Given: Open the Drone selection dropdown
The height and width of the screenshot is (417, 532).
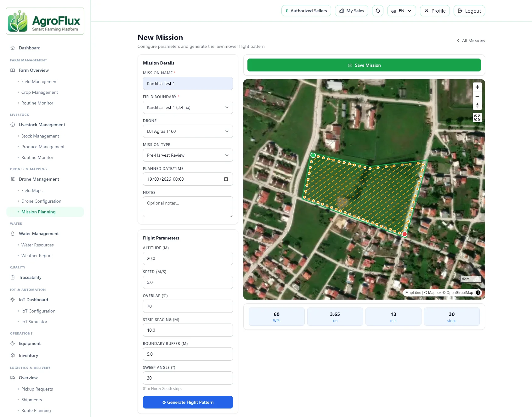Looking at the screenshot, I should click(x=188, y=131).
